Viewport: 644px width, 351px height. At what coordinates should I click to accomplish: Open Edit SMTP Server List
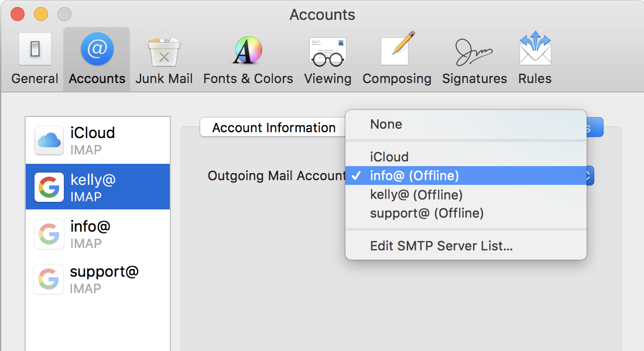(x=442, y=246)
